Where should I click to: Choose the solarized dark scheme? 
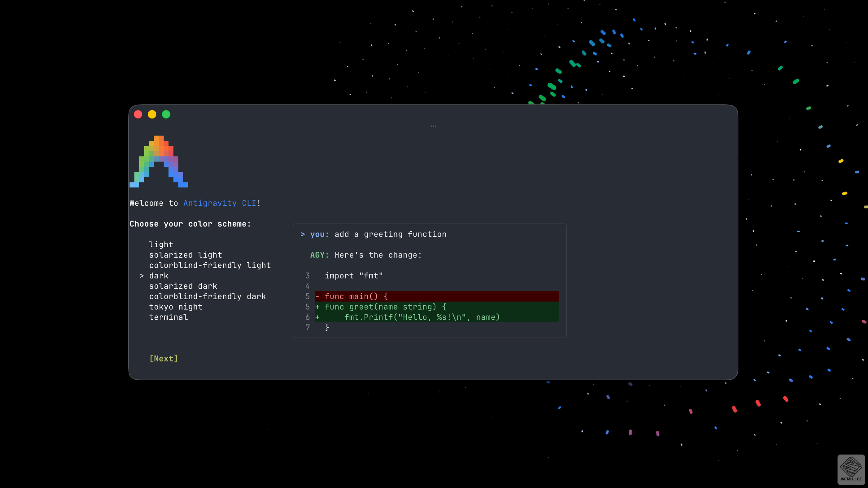point(183,286)
